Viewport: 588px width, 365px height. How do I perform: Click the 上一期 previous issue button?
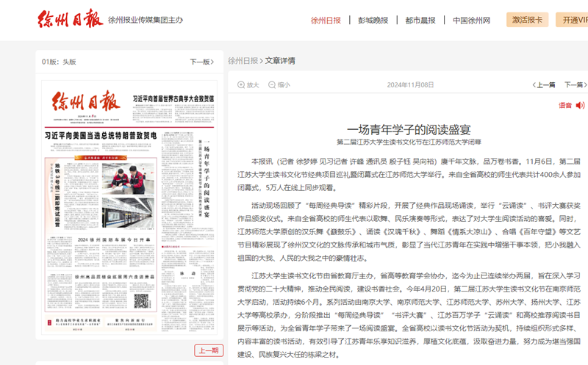pos(208,350)
